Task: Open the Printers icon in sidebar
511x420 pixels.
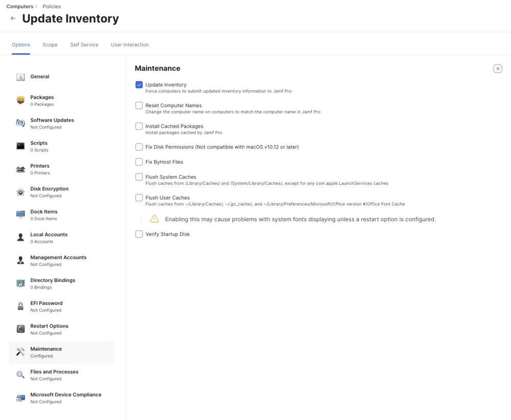Action: pos(20,169)
